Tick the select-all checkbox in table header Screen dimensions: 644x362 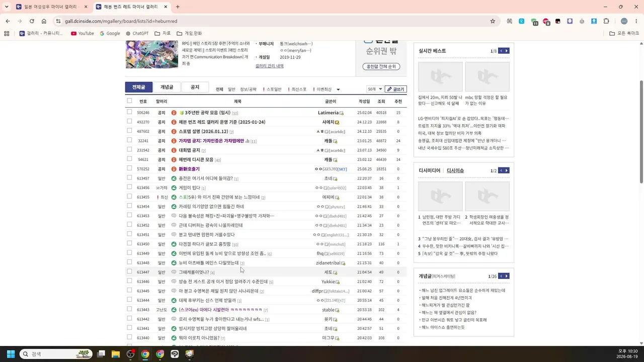point(129,101)
